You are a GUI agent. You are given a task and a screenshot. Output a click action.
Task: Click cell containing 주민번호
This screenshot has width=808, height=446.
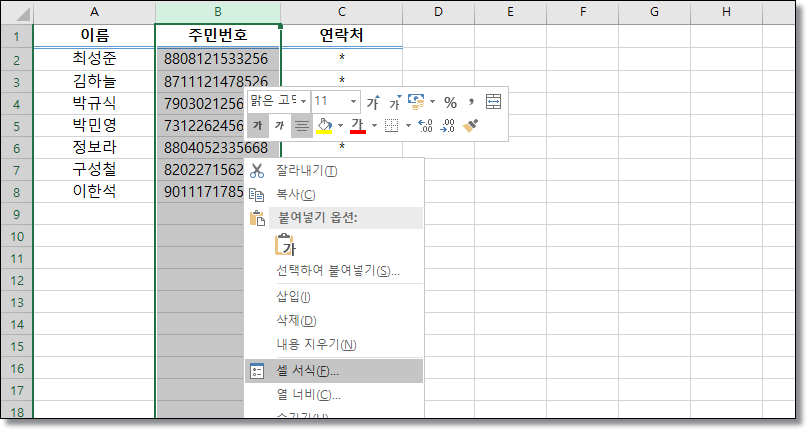pyautogui.click(x=218, y=36)
